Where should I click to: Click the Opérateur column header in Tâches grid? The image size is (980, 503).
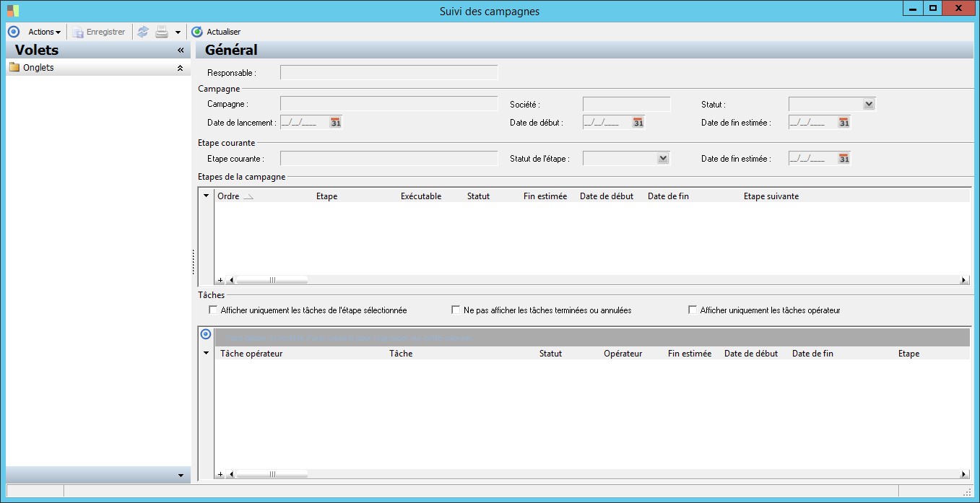click(623, 354)
